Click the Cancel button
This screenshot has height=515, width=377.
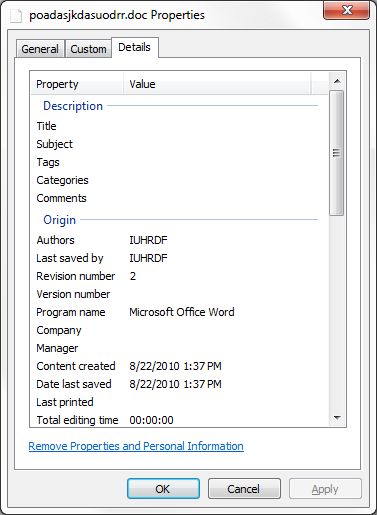click(x=244, y=489)
